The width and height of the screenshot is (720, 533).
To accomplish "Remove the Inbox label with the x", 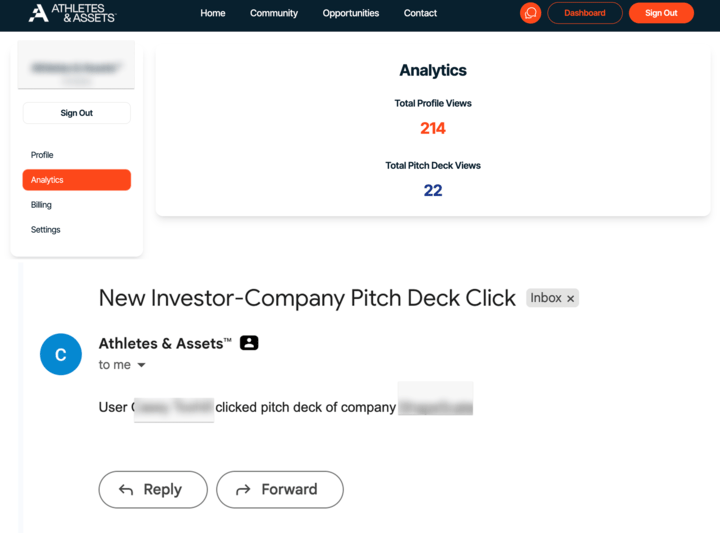I will coord(571,299).
